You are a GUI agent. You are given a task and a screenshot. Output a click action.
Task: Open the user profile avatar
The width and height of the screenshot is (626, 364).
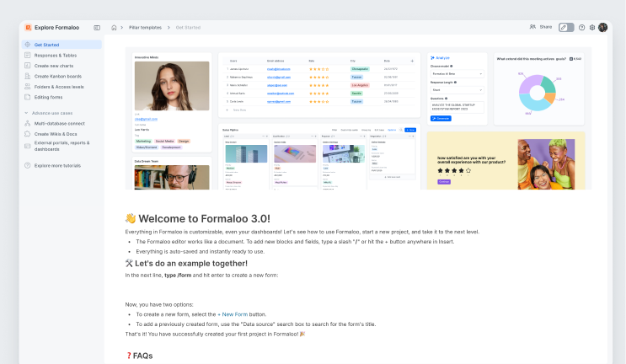coord(603,28)
